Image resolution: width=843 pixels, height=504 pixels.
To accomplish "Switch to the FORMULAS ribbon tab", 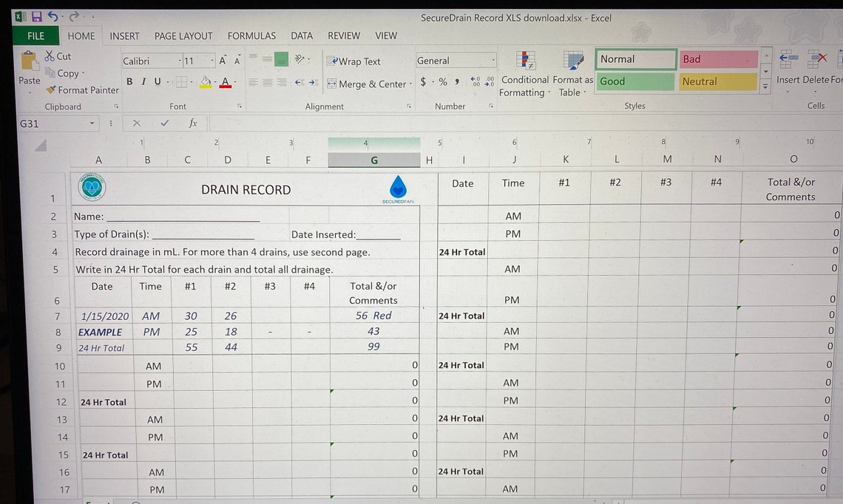I will pyautogui.click(x=251, y=35).
